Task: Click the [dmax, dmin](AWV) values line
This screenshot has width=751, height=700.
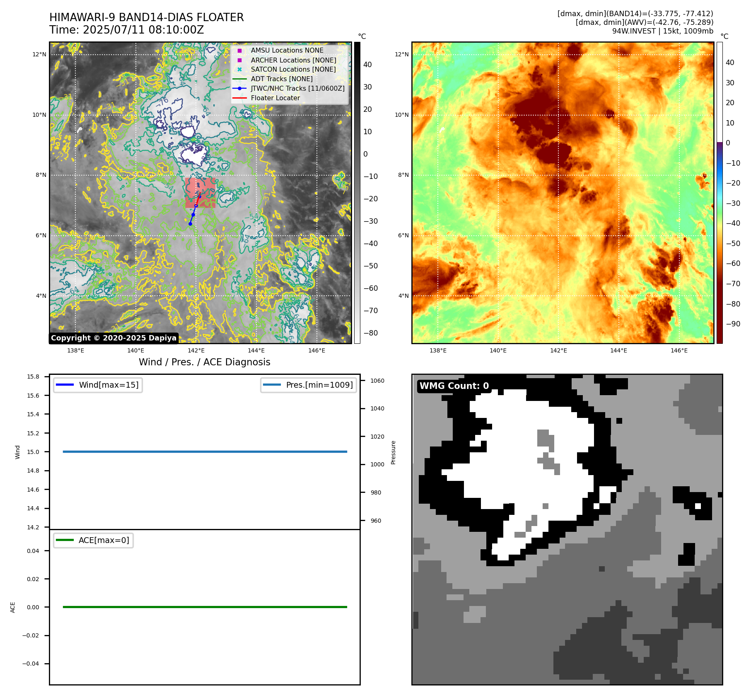Action: coord(645,22)
